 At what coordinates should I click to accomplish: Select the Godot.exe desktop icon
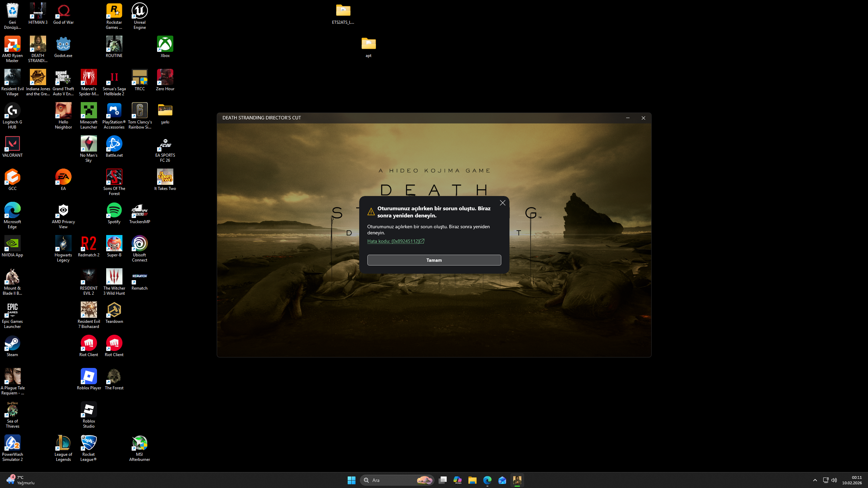63,47
